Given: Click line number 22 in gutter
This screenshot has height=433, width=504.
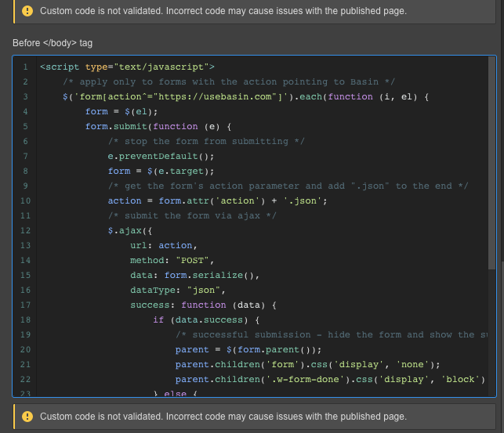Looking at the screenshot, I should pos(25,380).
